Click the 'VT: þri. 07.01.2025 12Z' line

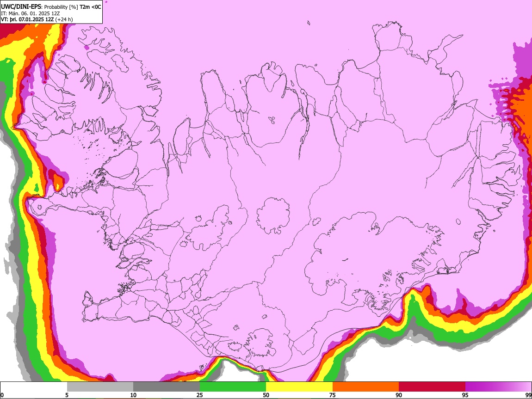27,19
